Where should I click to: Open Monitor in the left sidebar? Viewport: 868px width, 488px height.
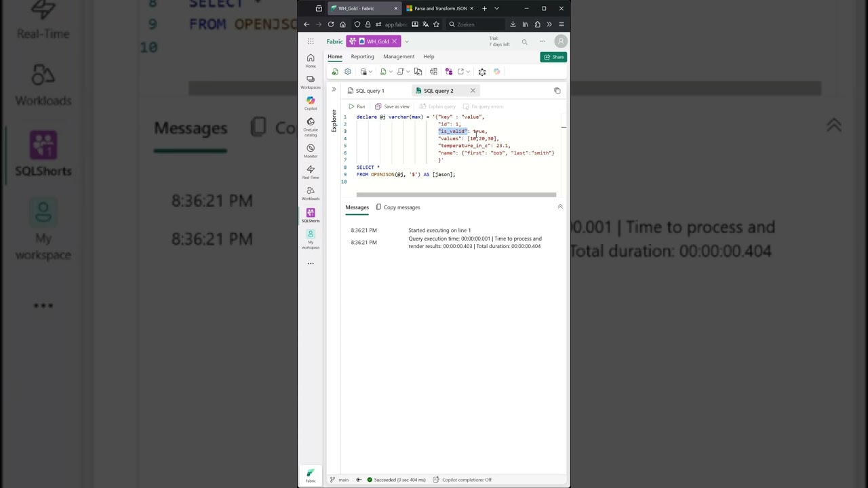[311, 150]
